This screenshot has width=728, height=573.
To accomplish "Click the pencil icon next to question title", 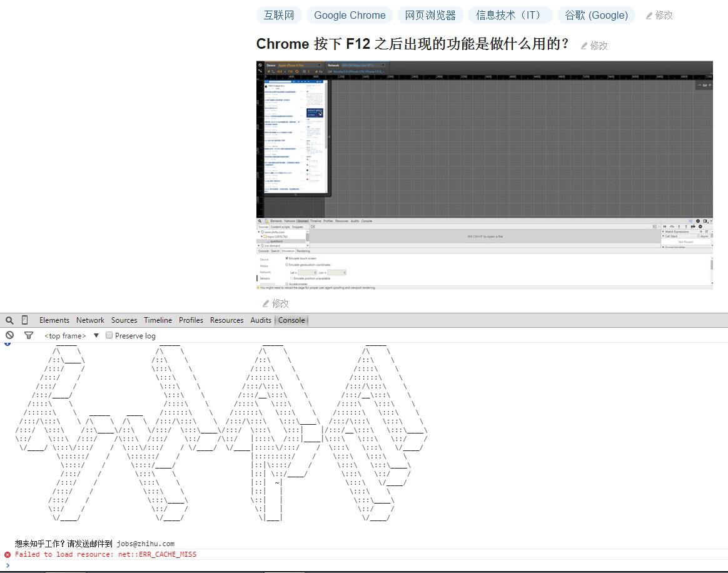I will point(584,46).
